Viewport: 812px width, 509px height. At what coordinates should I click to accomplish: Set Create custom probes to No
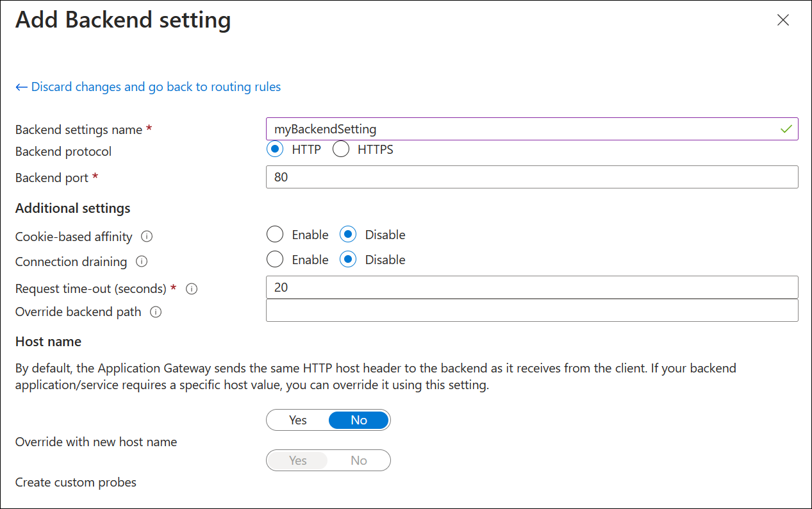359,460
